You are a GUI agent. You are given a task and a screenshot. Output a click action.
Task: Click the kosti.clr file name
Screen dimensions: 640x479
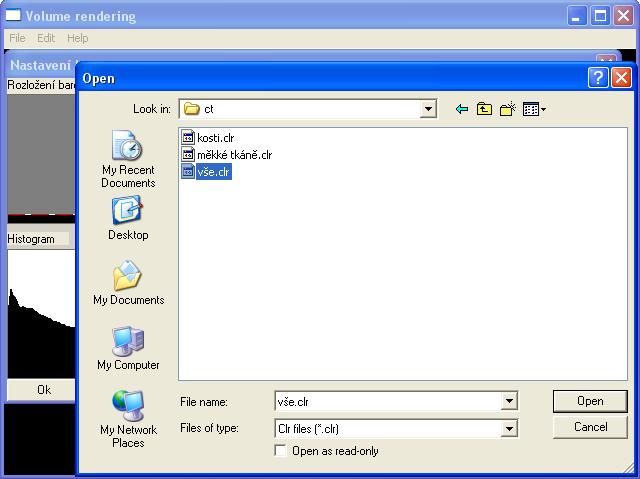(216, 138)
